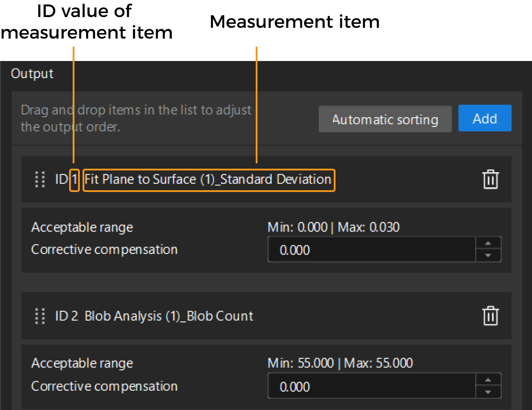Image resolution: width=532 pixels, height=410 pixels.
Task: Click drag handle of ID 1 item
Action: pyautogui.click(x=40, y=179)
